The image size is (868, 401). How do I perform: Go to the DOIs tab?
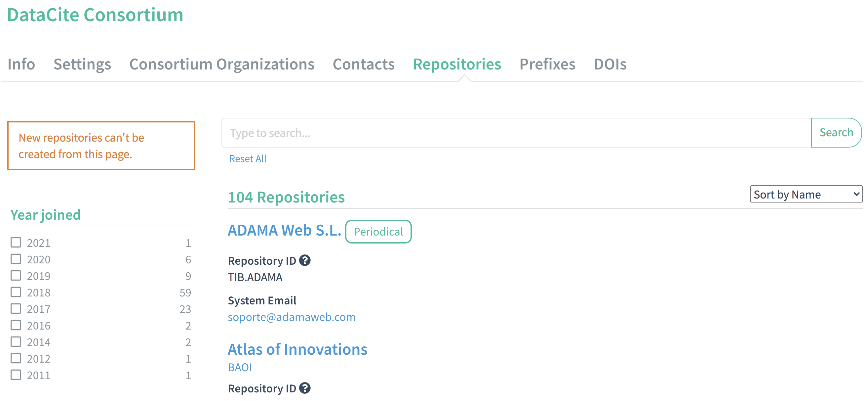pos(610,64)
